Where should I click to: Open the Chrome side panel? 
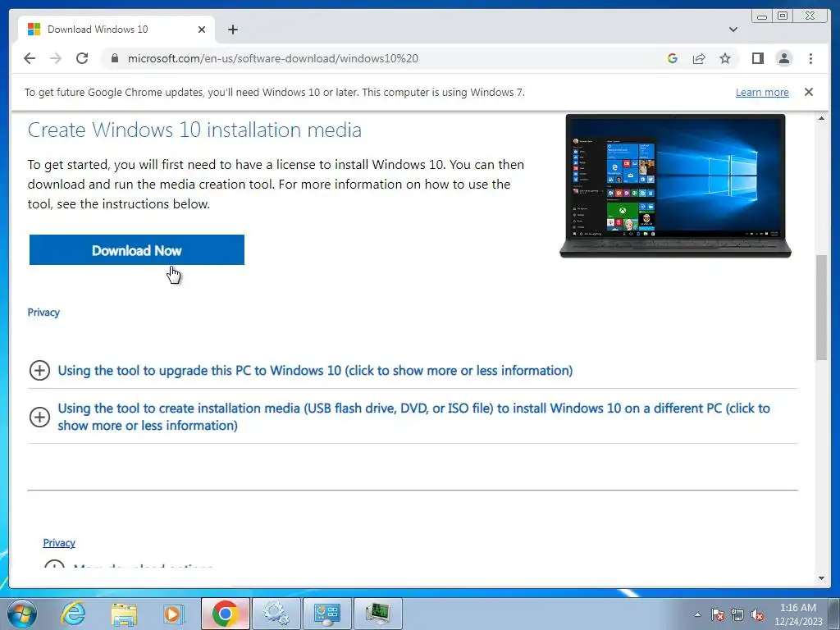click(x=757, y=58)
